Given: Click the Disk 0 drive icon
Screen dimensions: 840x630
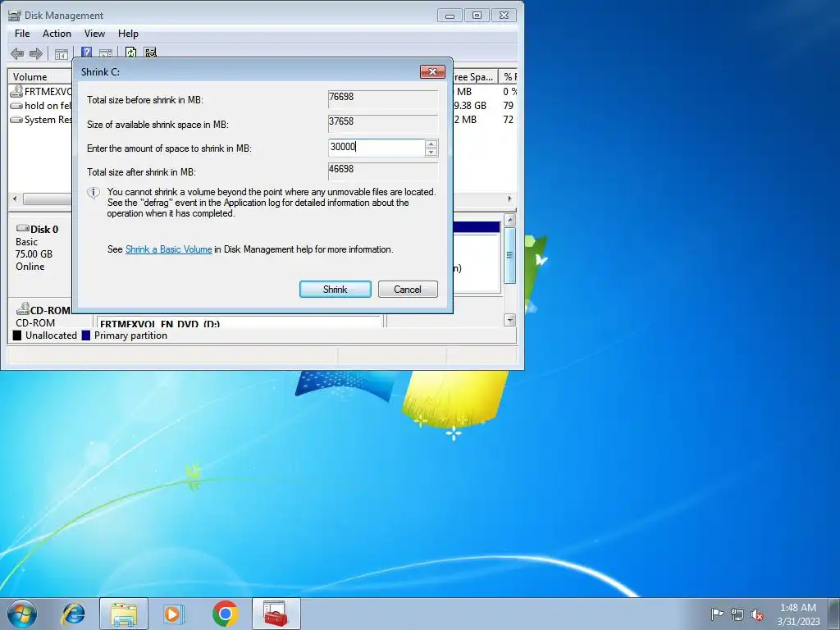Looking at the screenshot, I should pos(22,229).
